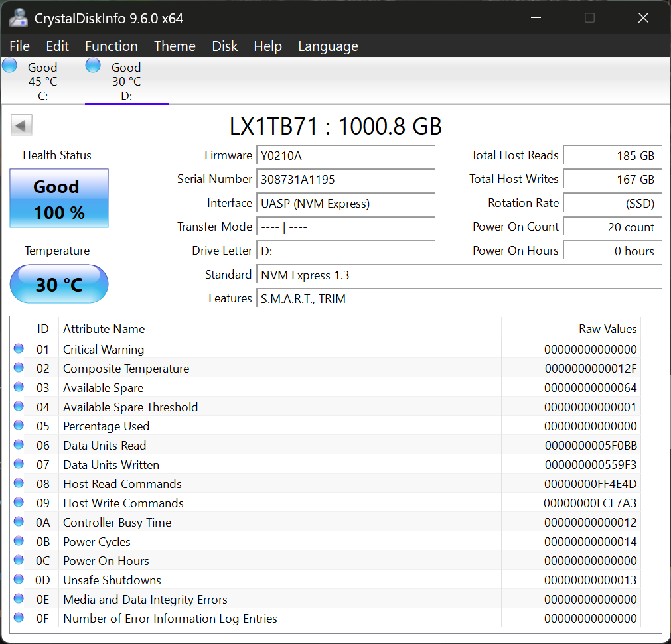Open the Language menu
671x644 pixels.
(328, 46)
